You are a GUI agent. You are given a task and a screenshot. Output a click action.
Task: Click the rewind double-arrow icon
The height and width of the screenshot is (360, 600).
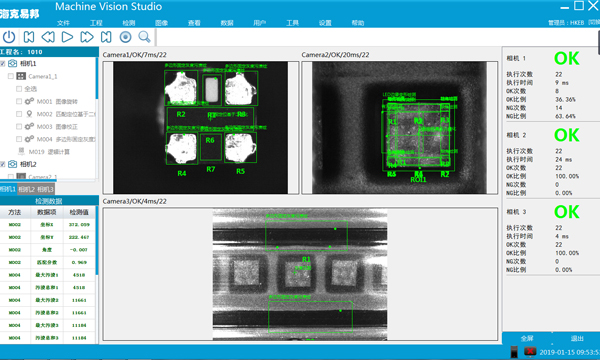(x=48, y=37)
